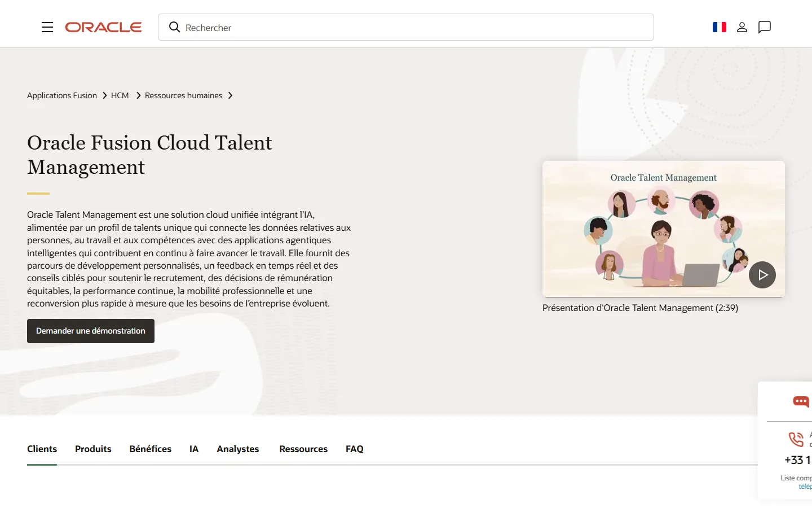
Task: Switch to the Produits tab
Action: point(93,449)
